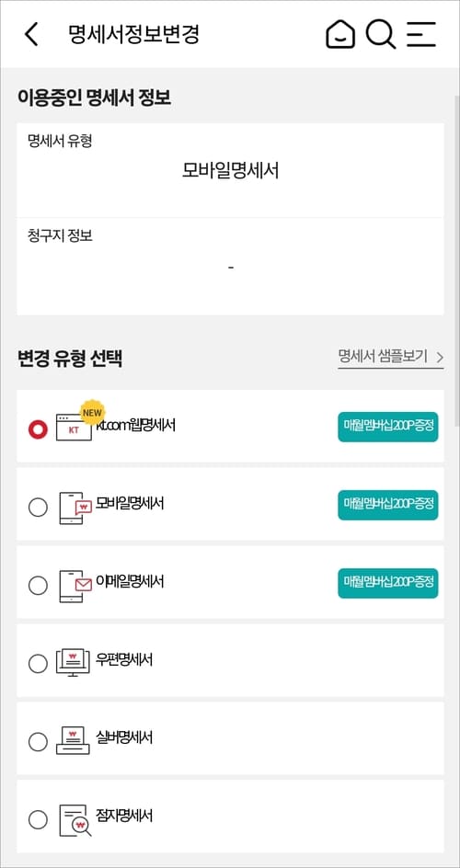Click the email statement envelope icon
This screenshot has height=868, width=460.
point(75,587)
